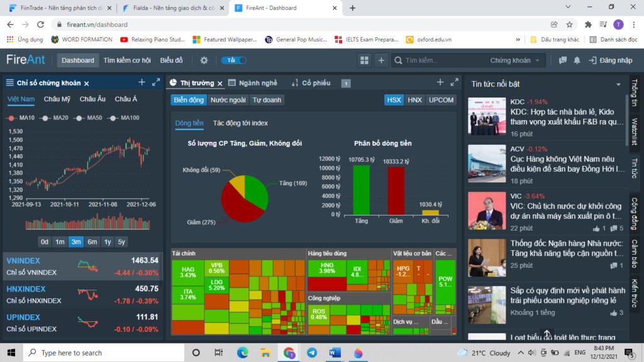Click the HNG 3.98% heatmap tile
The image size is (644, 362).
[327, 268]
